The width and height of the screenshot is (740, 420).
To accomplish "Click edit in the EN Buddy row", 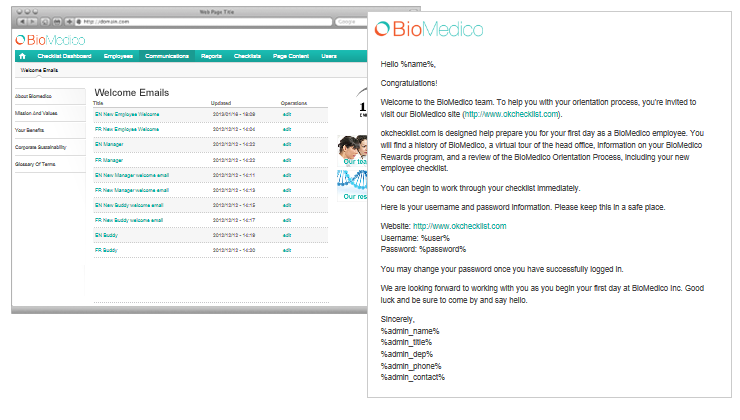I will pyautogui.click(x=287, y=235).
